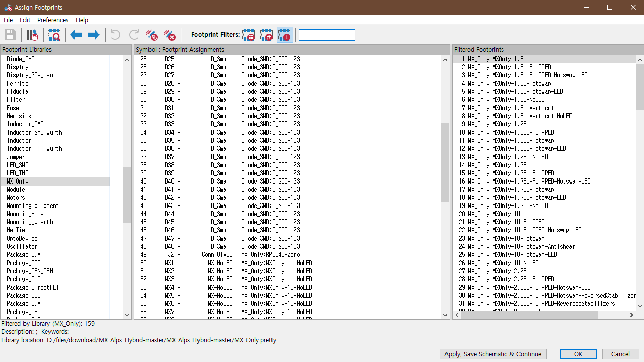Viewport: 644px width, 362px height.
Task: Open the Edit menu
Action: (x=25, y=20)
